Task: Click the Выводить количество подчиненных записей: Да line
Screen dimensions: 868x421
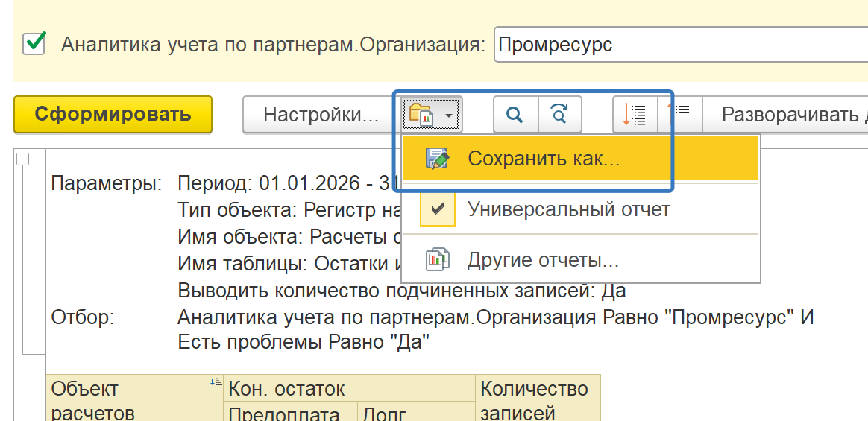Action: [x=402, y=290]
